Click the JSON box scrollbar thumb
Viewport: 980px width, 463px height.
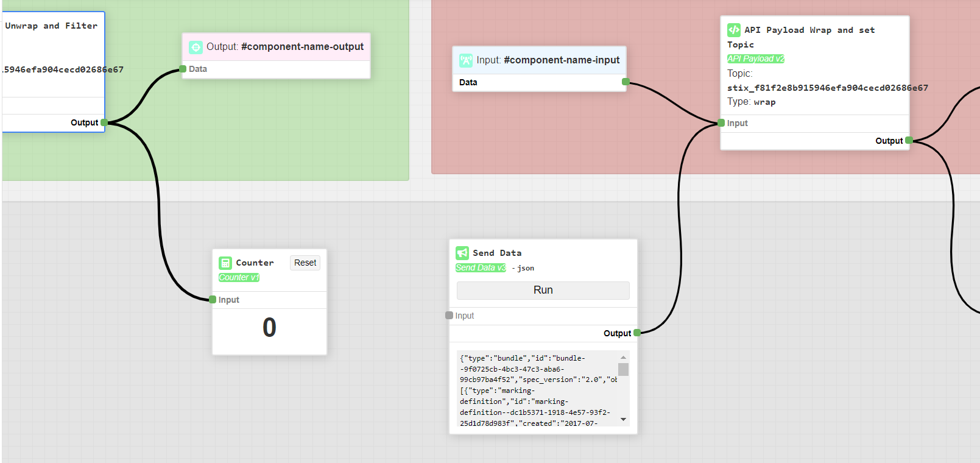click(623, 369)
